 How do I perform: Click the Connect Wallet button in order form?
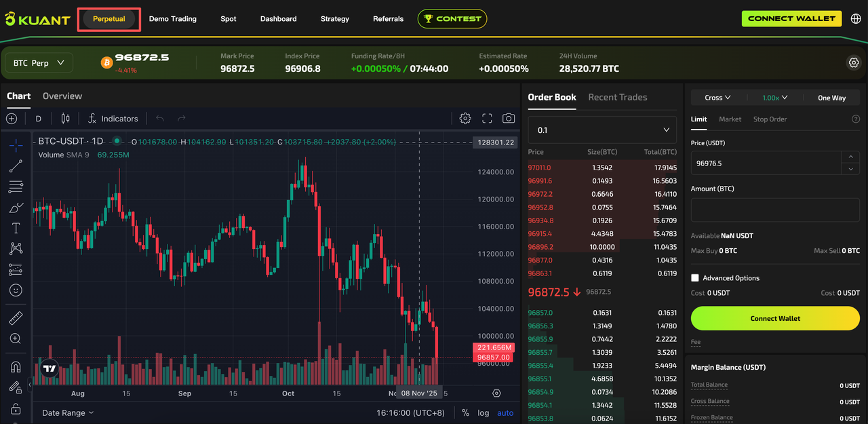pyautogui.click(x=775, y=318)
